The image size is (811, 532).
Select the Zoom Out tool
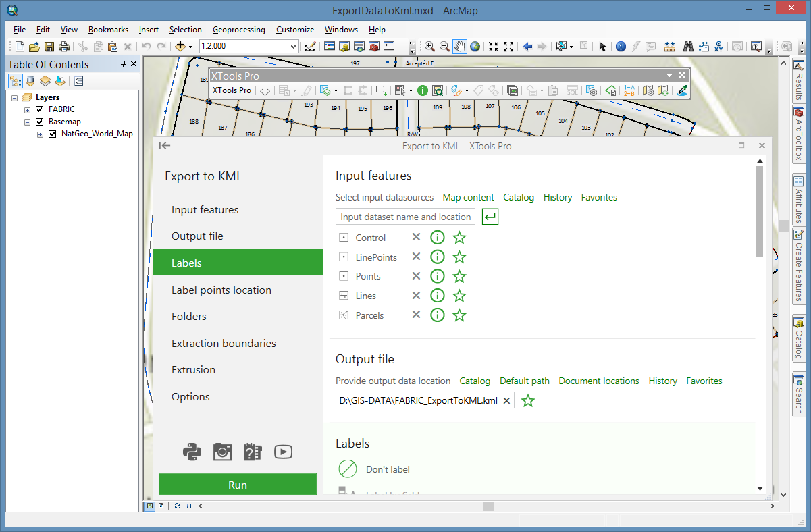click(444, 47)
